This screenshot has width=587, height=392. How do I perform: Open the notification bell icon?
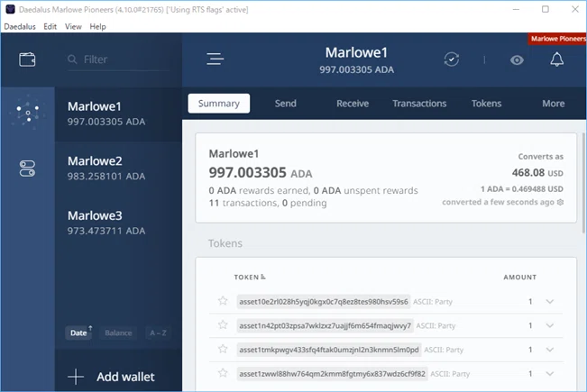click(556, 59)
